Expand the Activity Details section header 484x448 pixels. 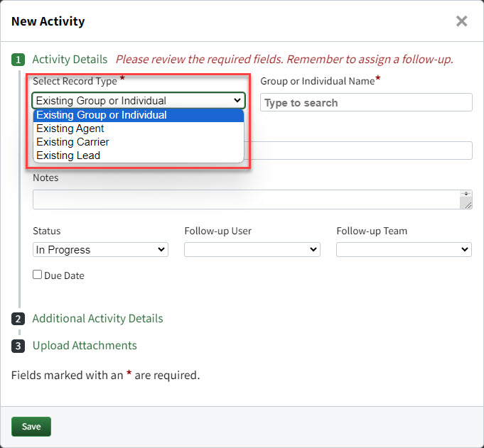pos(70,59)
